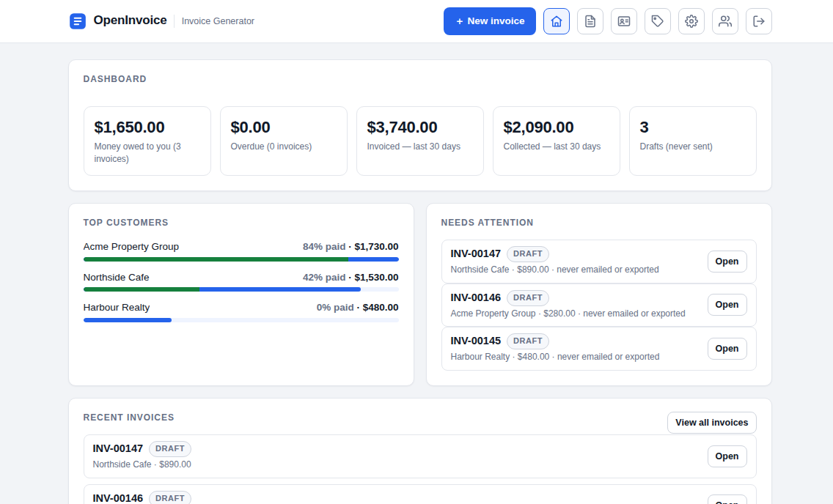Click the OpenInvoice logo icon
This screenshot has width=833, height=504.
click(78, 21)
